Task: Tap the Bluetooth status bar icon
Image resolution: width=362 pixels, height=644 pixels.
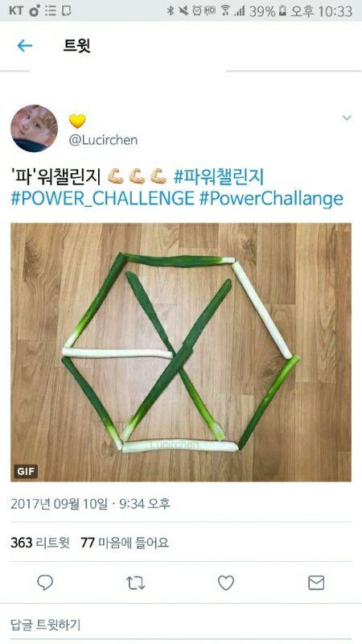Action: (171, 10)
